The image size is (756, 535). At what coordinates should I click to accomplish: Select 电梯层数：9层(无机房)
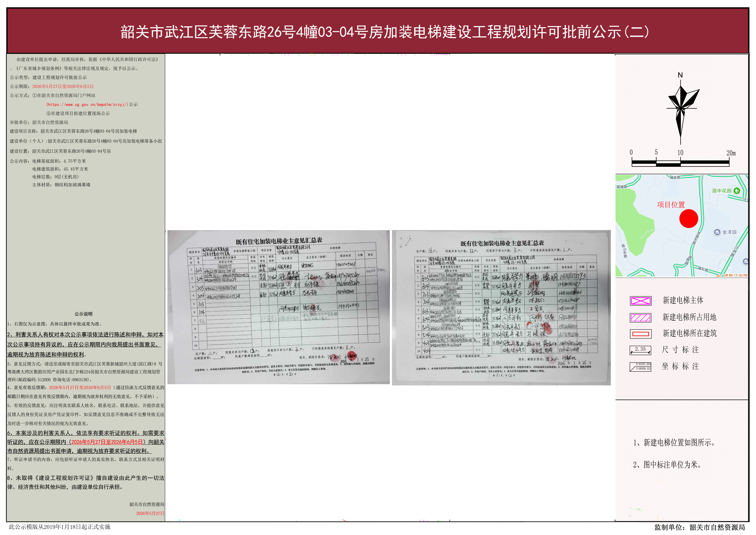pos(55,177)
